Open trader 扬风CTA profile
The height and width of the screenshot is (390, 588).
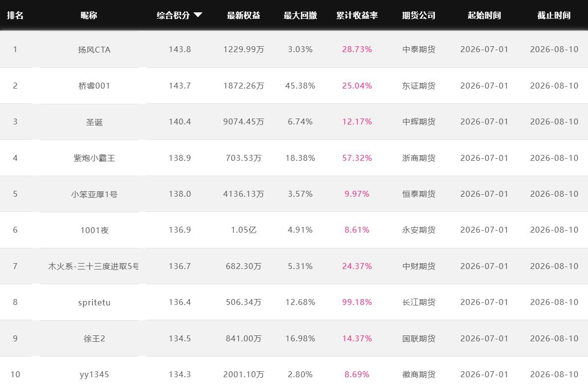[x=94, y=50]
